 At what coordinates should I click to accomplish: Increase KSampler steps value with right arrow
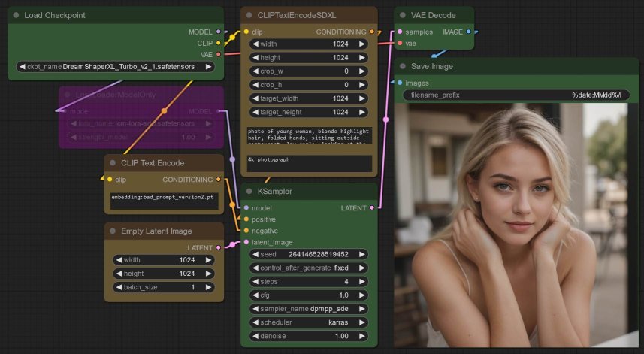click(362, 282)
